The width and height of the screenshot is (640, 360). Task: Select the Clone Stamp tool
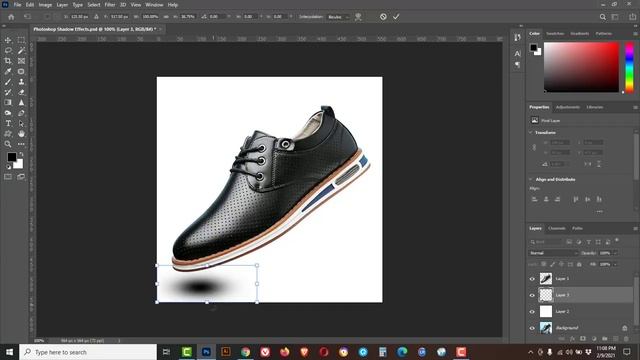click(21, 82)
